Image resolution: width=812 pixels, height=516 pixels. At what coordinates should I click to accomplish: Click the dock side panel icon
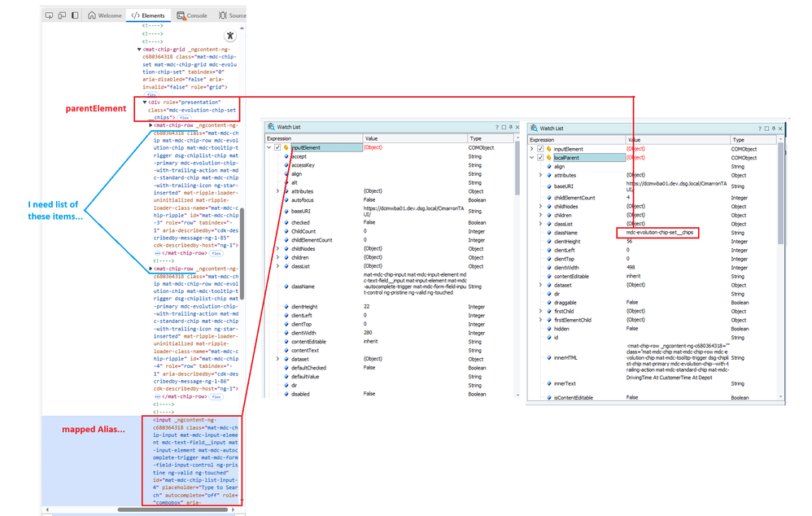76,15
